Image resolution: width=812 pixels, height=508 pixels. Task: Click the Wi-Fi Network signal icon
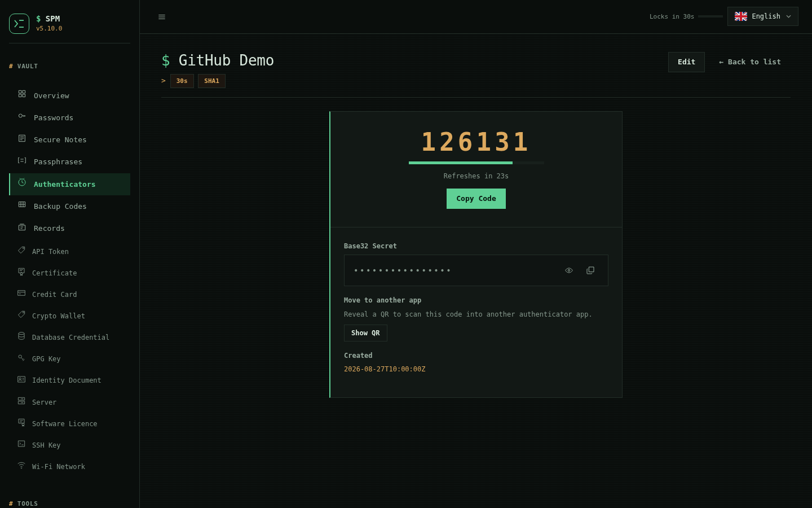tap(21, 465)
